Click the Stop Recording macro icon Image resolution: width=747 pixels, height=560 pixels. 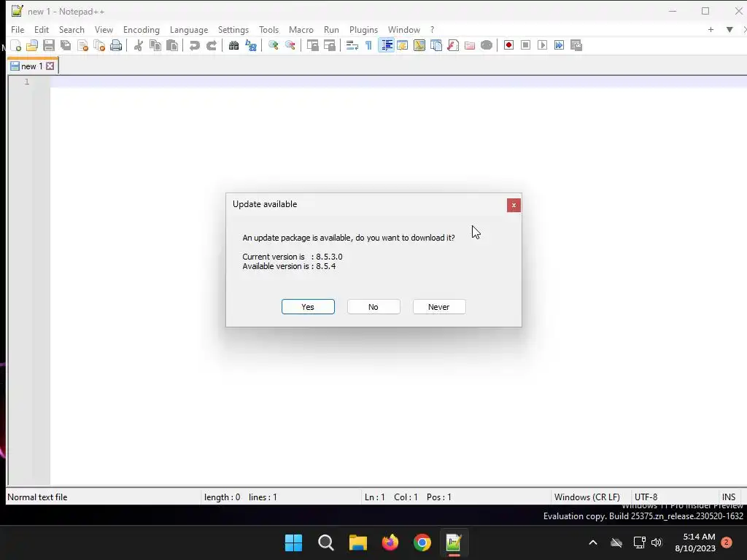[x=525, y=45]
